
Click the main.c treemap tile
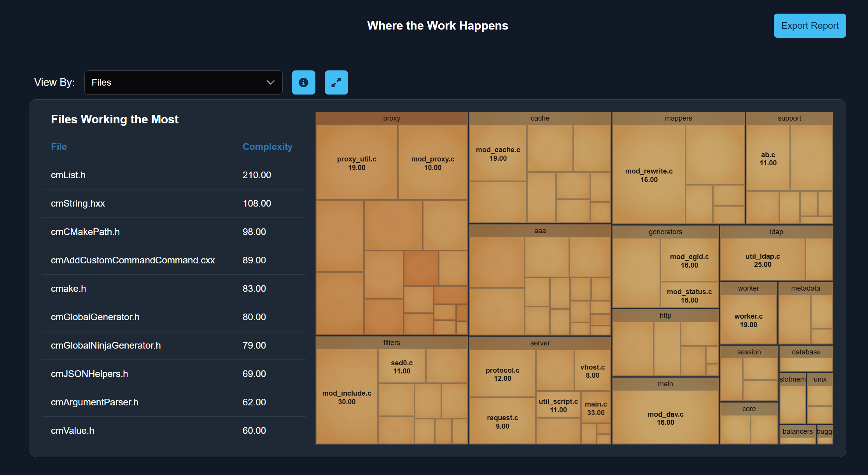click(x=595, y=408)
